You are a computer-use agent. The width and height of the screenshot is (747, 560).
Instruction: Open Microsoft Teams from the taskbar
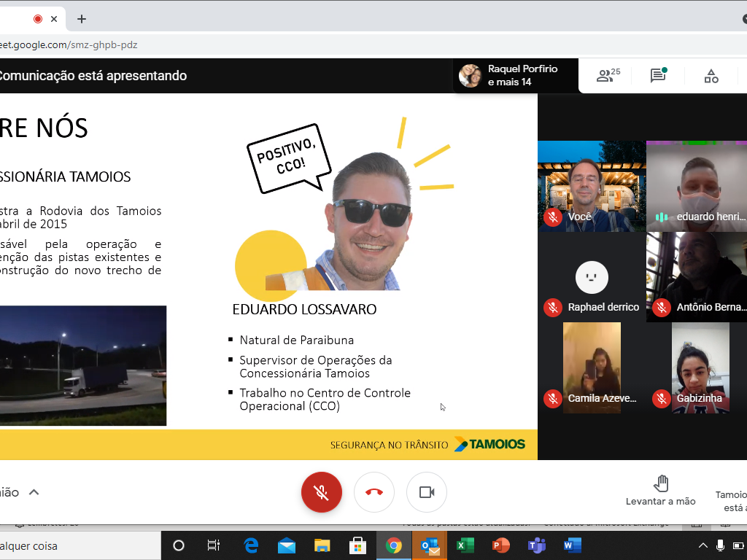[536, 545]
